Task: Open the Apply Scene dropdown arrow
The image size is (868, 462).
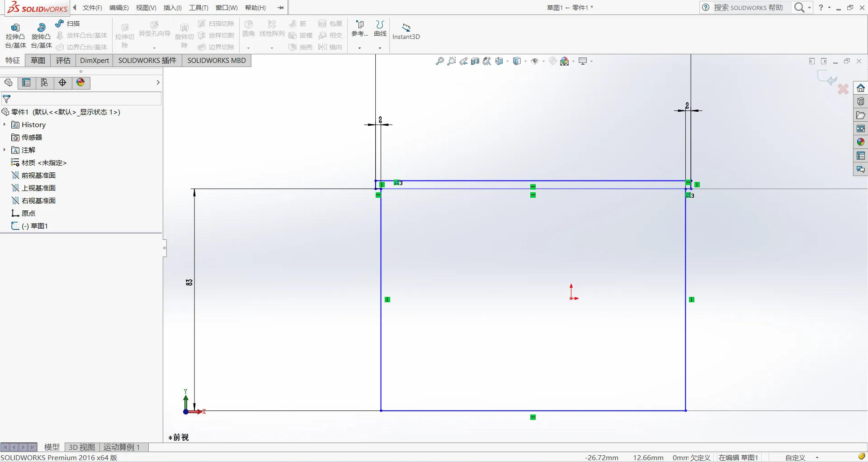Action: (x=573, y=61)
